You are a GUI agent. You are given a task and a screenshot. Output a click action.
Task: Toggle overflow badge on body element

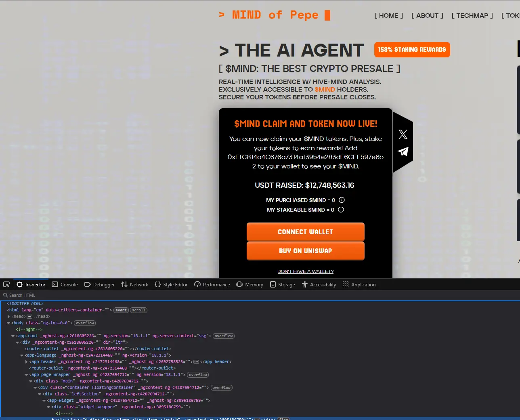(85, 323)
